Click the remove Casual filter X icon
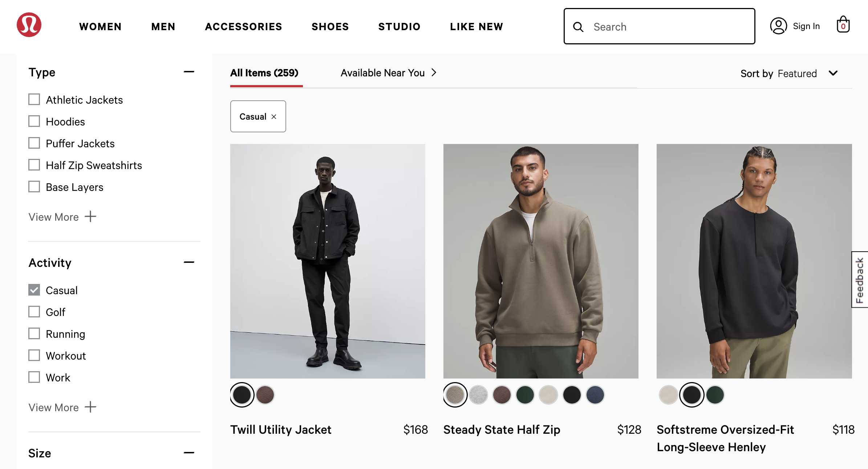This screenshot has height=469, width=868. coord(274,117)
